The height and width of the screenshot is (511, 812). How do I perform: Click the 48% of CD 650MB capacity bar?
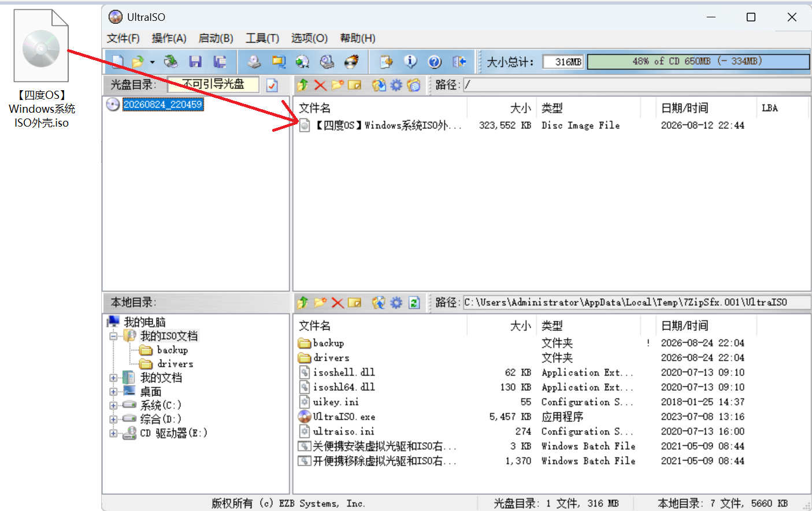pyautogui.click(x=698, y=61)
